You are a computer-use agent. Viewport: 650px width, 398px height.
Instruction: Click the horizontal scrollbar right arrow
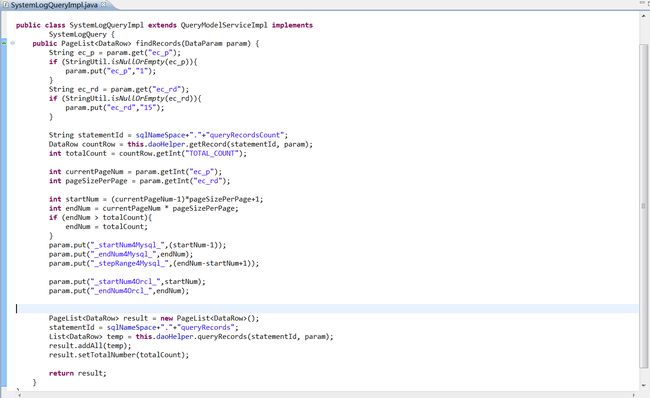point(634,395)
